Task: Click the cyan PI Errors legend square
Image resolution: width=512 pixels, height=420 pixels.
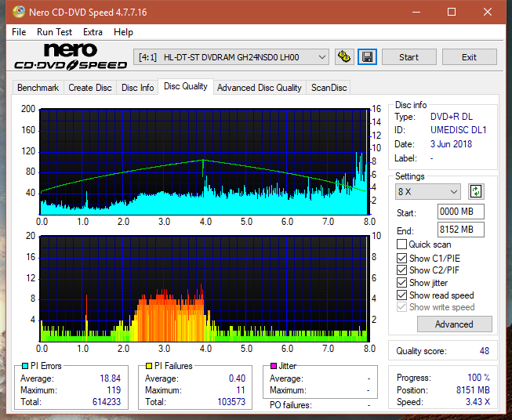Action: tap(24, 366)
